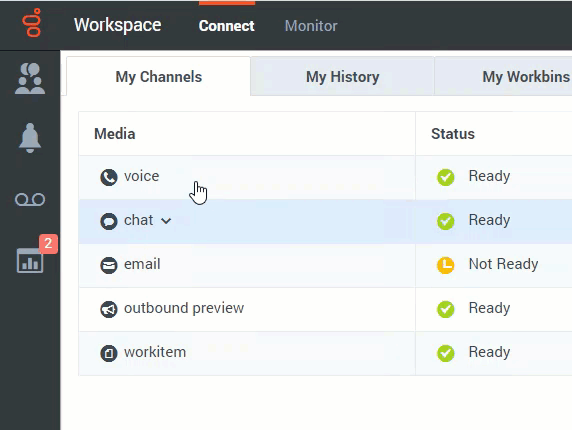
Task: Click the green Ready icon for chat
Action: 446,221
